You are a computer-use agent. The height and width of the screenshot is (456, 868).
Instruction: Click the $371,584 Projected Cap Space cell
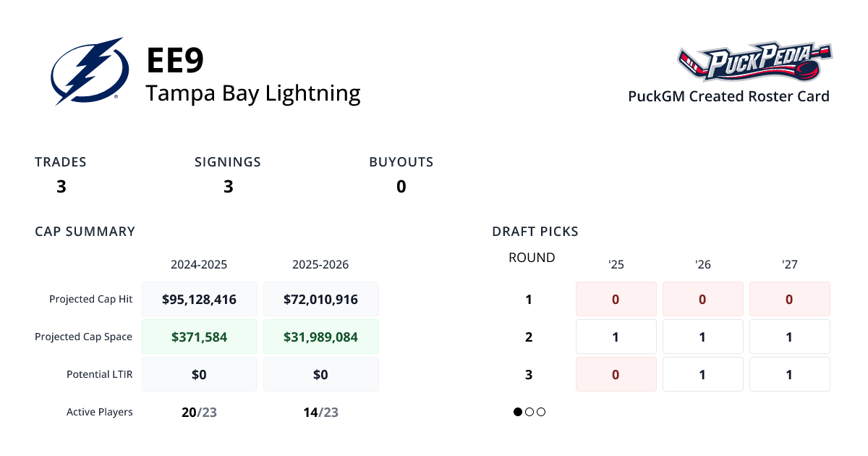pyautogui.click(x=200, y=337)
